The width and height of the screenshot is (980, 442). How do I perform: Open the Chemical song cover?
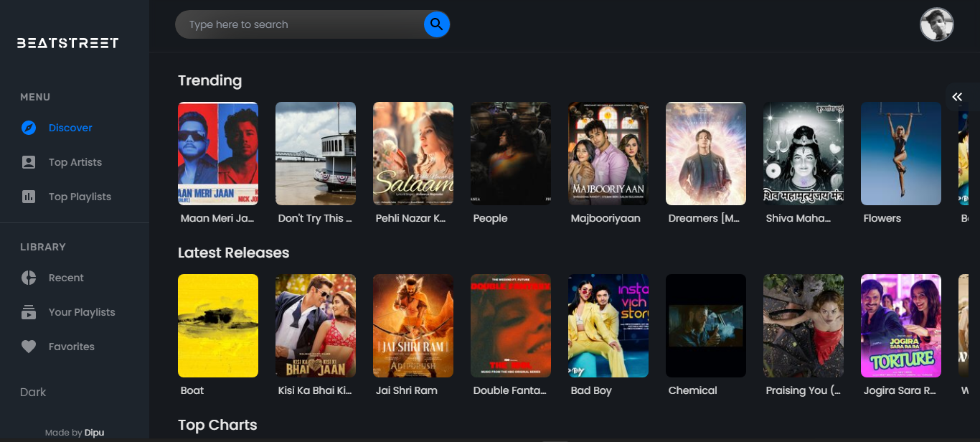(x=706, y=326)
